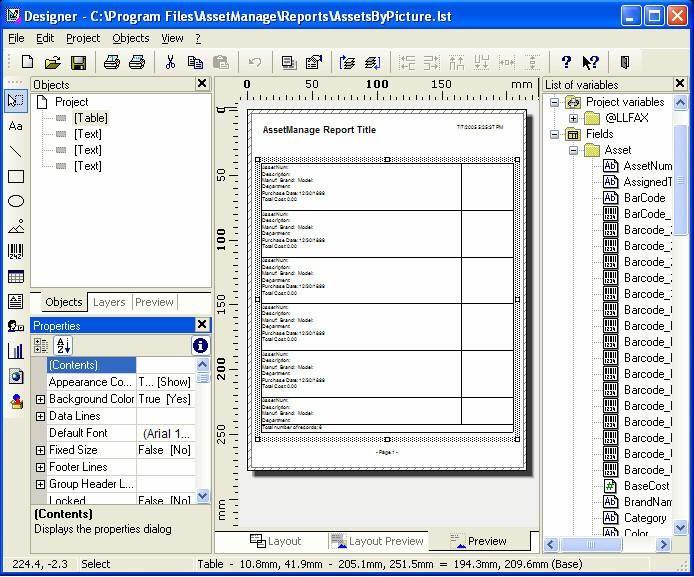694x577 pixels.
Task: Click the first printer toolbar icon
Action: coord(112,62)
